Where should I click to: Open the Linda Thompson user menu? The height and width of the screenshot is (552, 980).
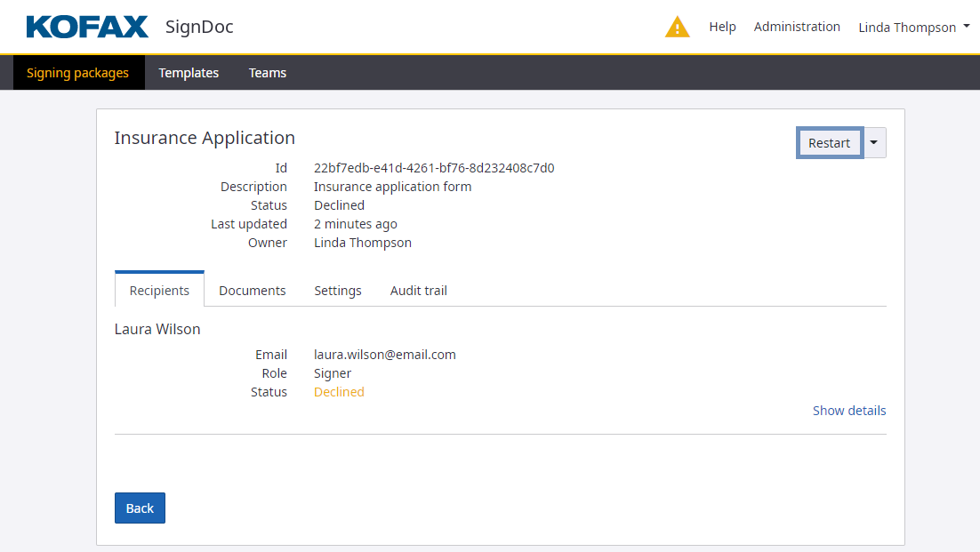[912, 28]
